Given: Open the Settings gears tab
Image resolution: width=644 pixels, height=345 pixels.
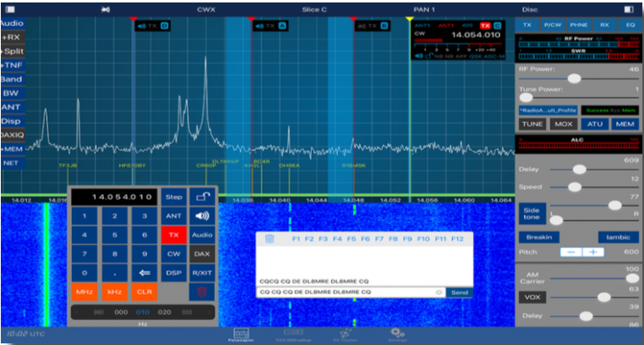Looking at the screenshot, I should (397, 335).
